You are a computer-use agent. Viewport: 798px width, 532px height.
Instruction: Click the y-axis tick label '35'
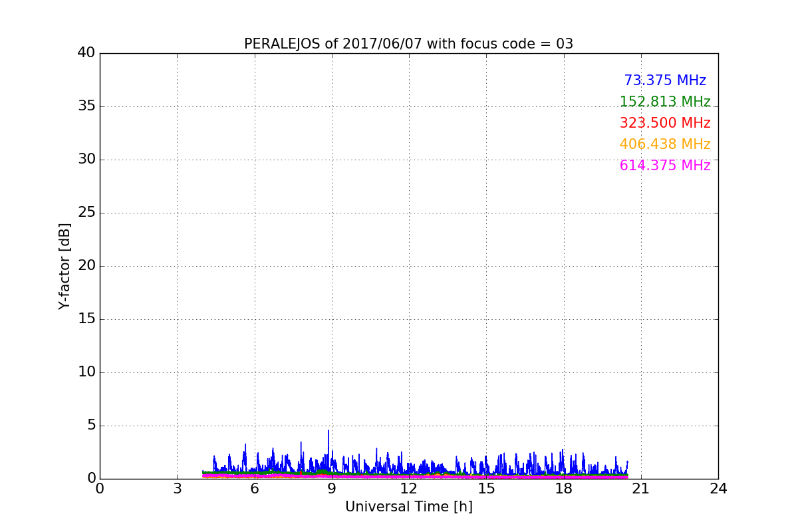point(86,106)
